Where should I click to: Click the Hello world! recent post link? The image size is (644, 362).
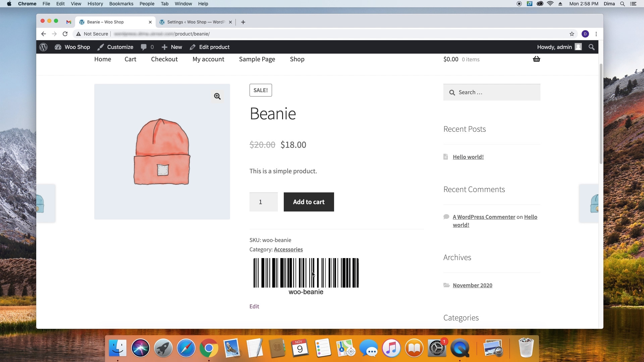pos(468,157)
